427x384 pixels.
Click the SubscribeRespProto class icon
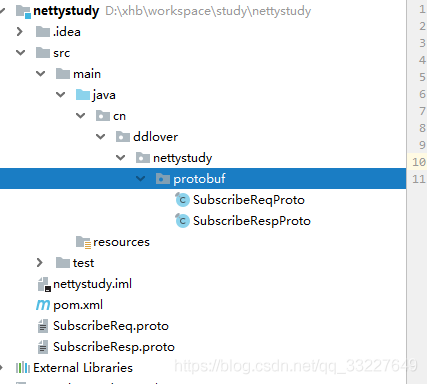click(182, 221)
